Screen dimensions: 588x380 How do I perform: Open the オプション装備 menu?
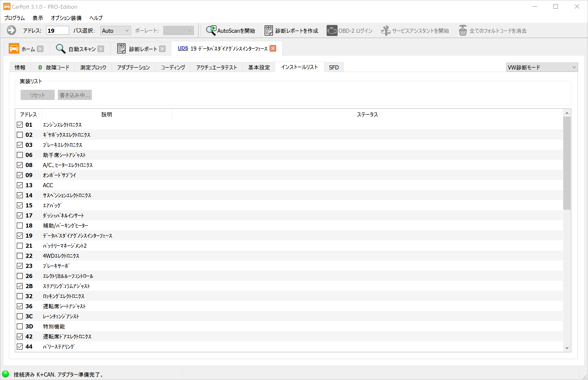click(x=66, y=18)
